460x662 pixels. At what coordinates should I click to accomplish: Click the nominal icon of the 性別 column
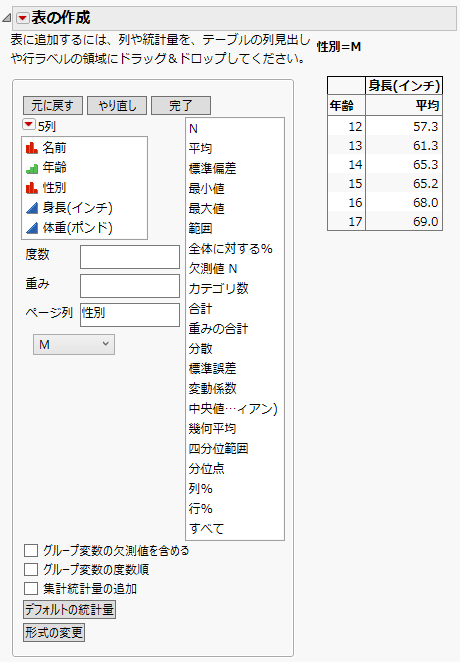pos(32,187)
